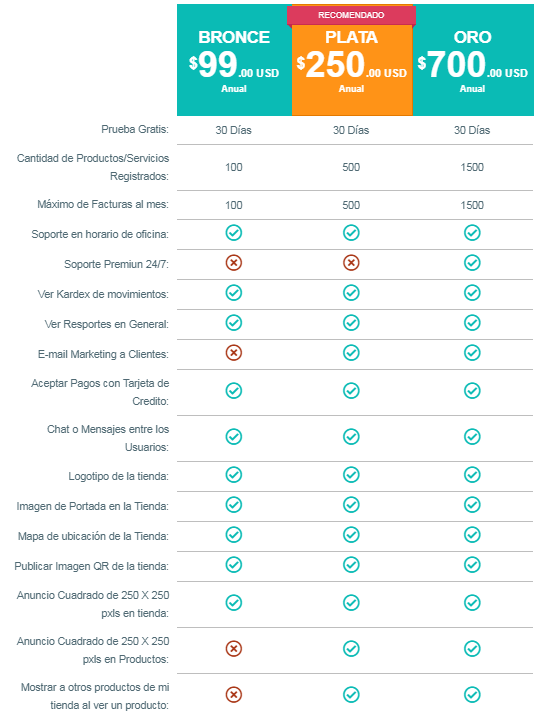
Task: Click Bronce checkmark for Soporte en horario de oficina
Action: pos(233,233)
